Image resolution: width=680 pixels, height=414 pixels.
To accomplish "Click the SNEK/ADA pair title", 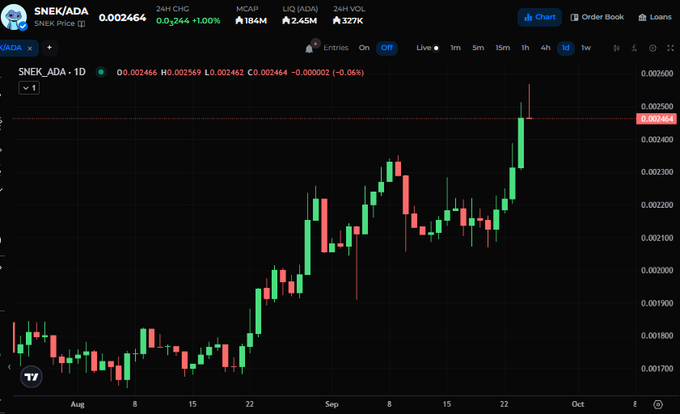I will pos(61,11).
